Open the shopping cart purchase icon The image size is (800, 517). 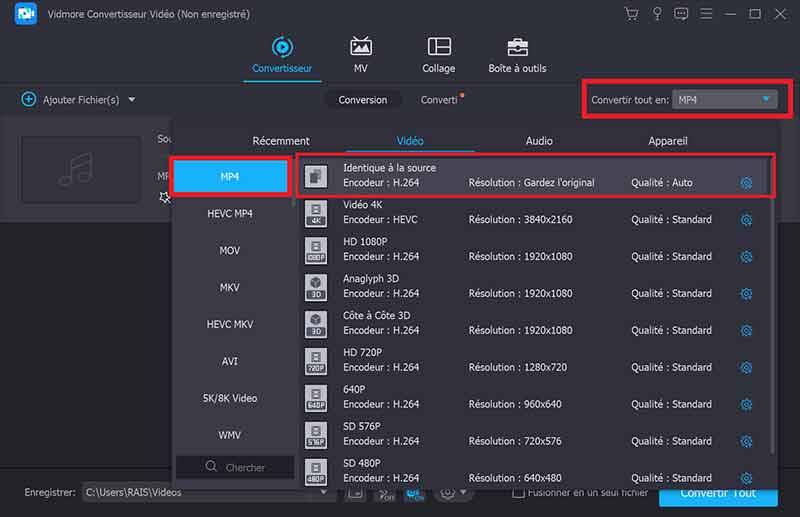pyautogui.click(x=631, y=14)
